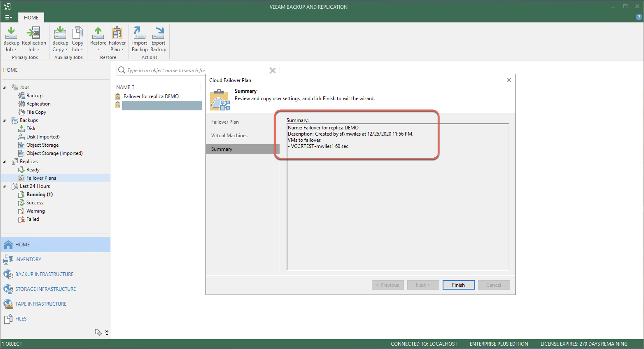Open the Tape Infrastructure view

41,304
